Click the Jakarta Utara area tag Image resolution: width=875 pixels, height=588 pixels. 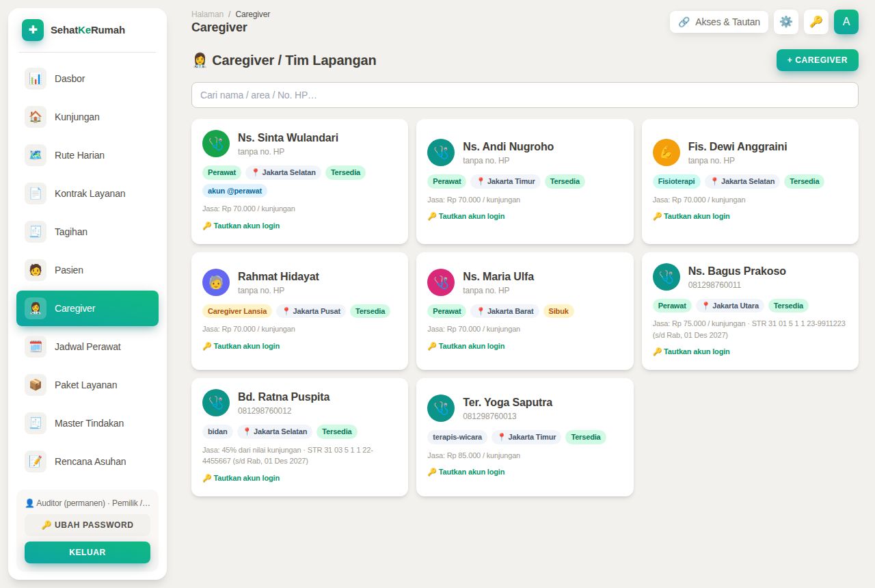point(730,306)
